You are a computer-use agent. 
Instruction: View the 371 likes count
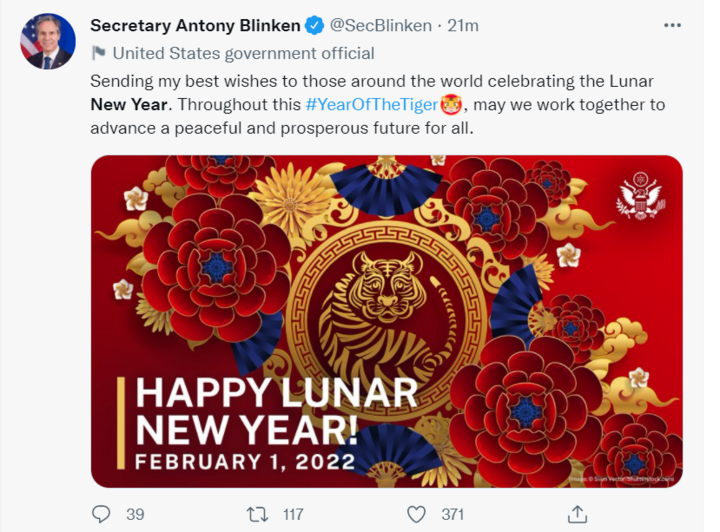(453, 515)
